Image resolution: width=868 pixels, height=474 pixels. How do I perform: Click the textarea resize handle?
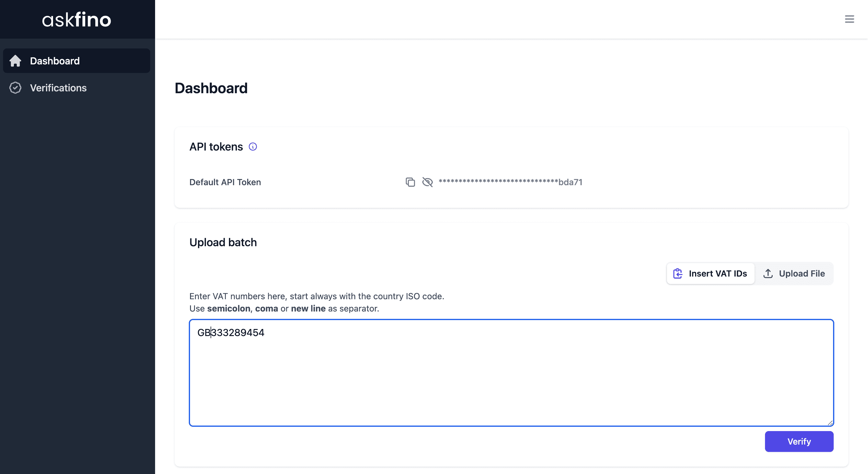tap(830, 423)
